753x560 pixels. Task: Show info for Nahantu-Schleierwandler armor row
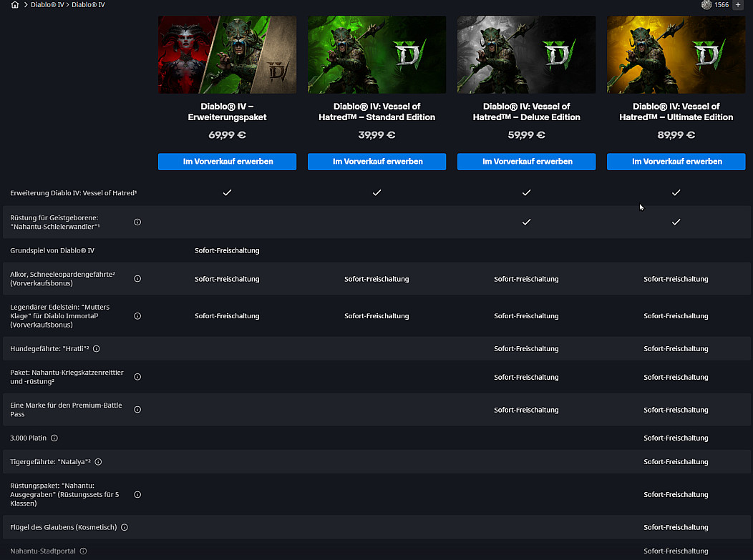pos(137,222)
